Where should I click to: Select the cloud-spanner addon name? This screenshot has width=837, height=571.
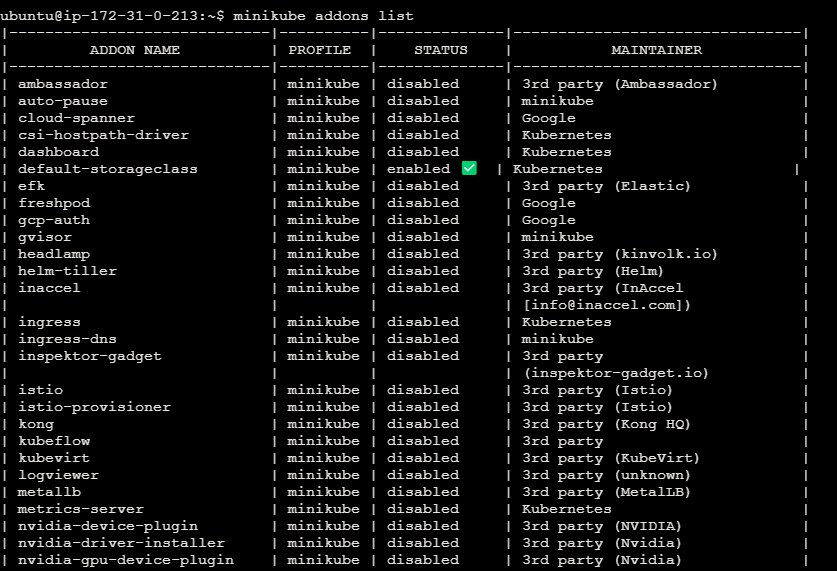[x=76, y=118]
